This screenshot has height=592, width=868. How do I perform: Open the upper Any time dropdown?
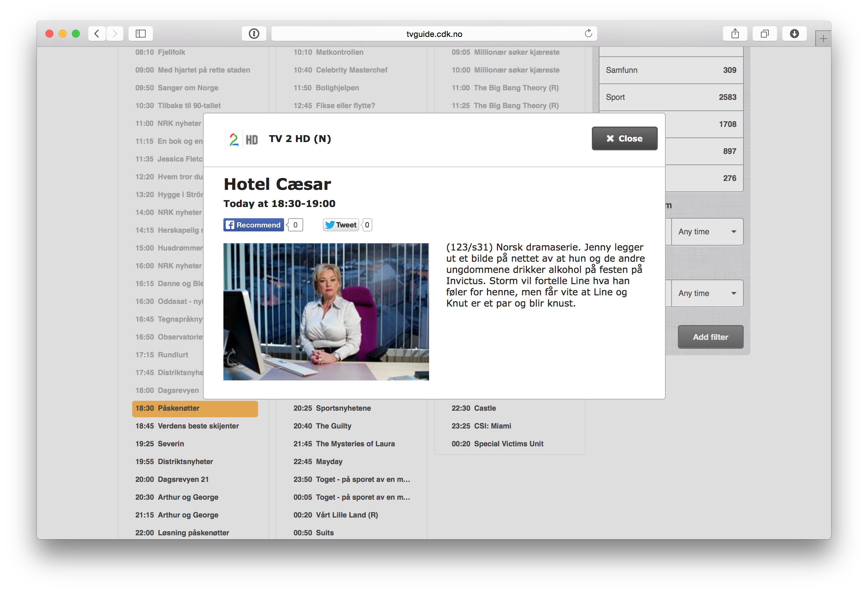(707, 232)
